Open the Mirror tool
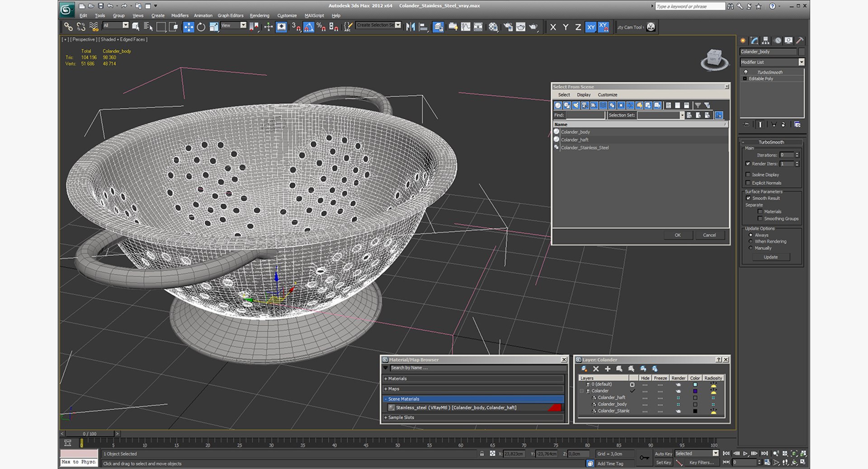Viewport: 868px width, 469px height. [x=410, y=27]
